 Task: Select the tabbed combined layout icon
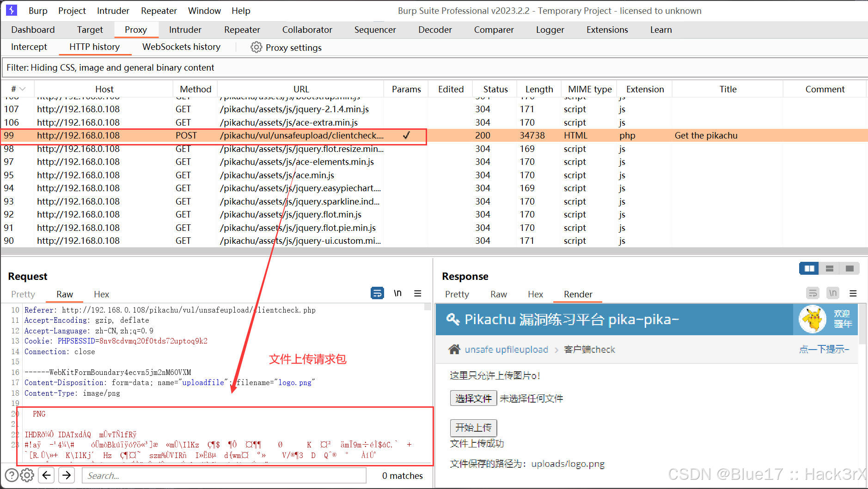850,268
